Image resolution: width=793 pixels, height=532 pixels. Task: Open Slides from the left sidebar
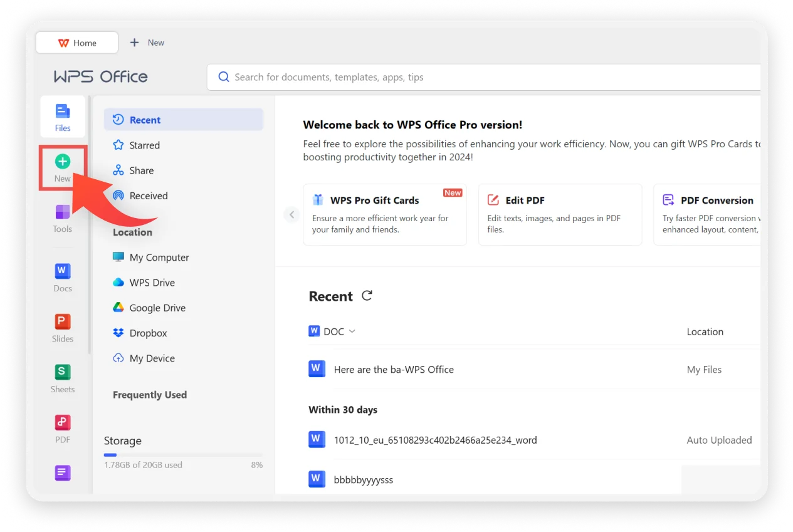[x=63, y=328]
